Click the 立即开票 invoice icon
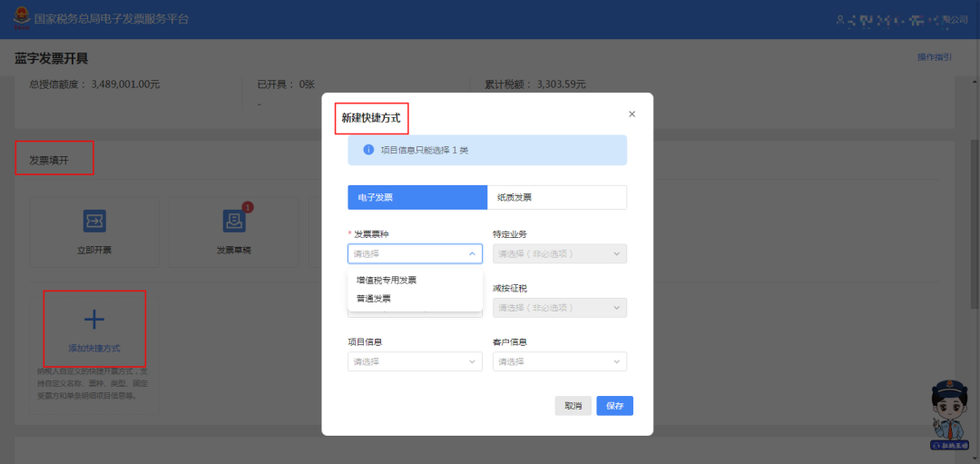 (x=94, y=221)
